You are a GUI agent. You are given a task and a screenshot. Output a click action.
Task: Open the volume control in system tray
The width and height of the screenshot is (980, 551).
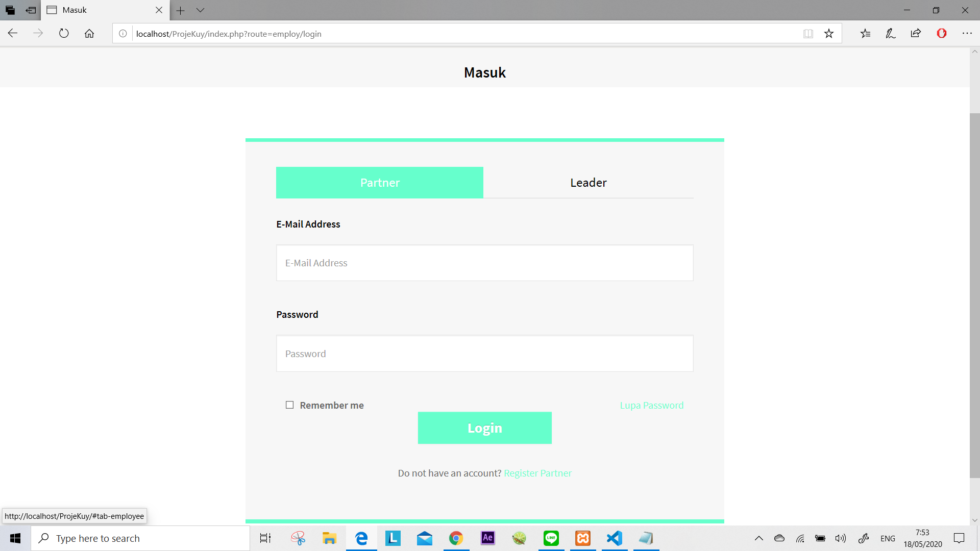coord(841,538)
